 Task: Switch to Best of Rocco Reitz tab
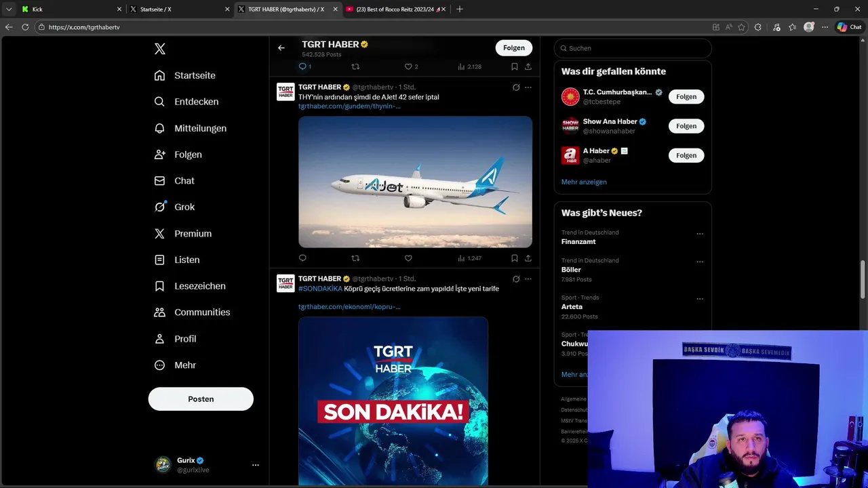(x=396, y=9)
